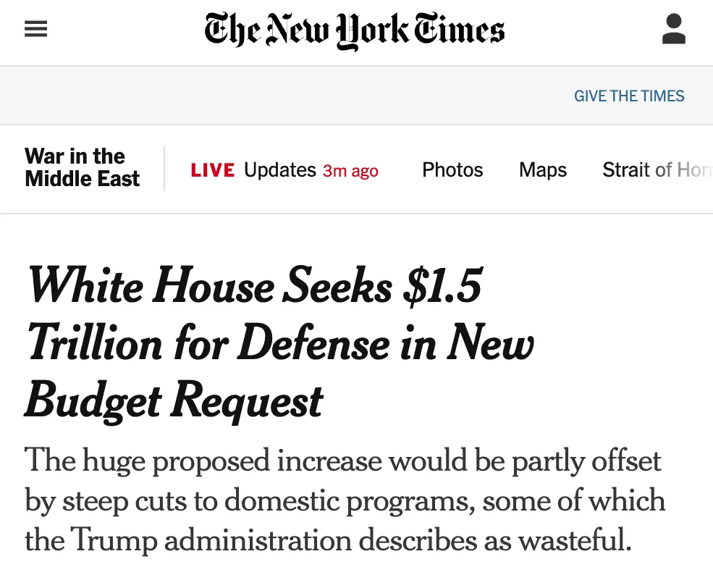Click the 3m ago timestamp
The width and height of the screenshot is (713, 588).
(x=350, y=171)
